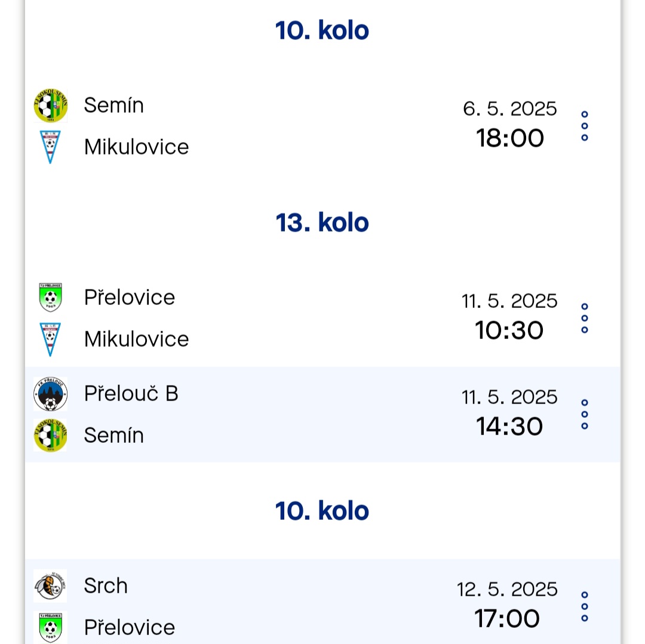Screen dimensions: 645x644
Task: Open three-dot menu for Přelovice vs Mikulovice
Action: (x=585, y=318)
